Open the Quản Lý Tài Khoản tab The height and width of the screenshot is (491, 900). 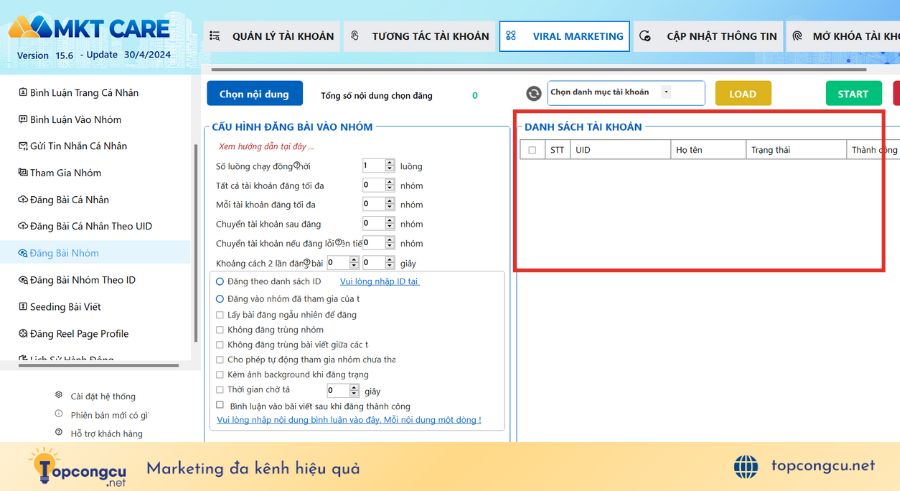(x=271, y=36)
